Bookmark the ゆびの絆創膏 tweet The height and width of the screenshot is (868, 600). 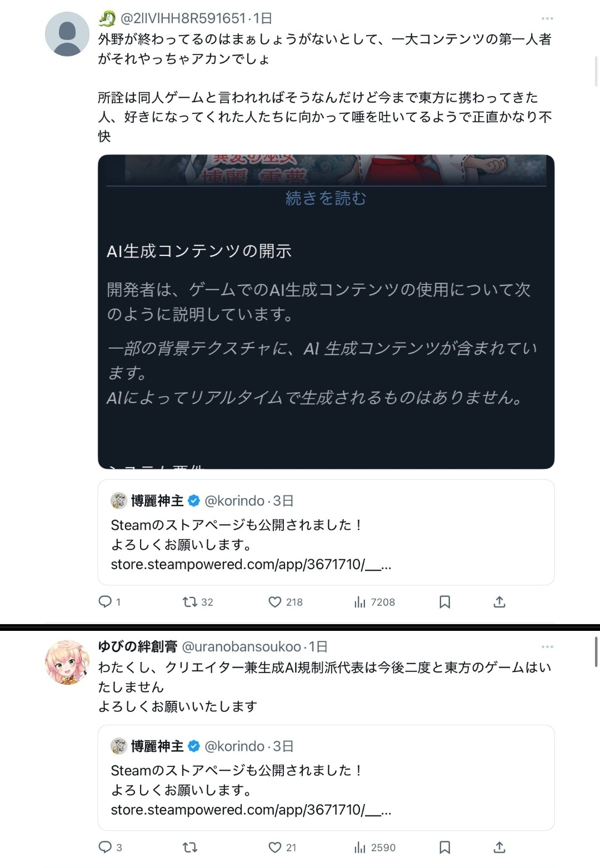(x=445, y=847)
